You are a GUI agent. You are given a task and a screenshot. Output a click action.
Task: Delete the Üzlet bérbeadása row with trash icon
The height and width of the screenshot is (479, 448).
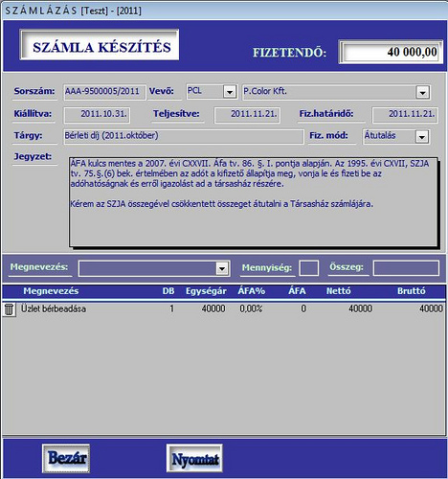point(10,309)
